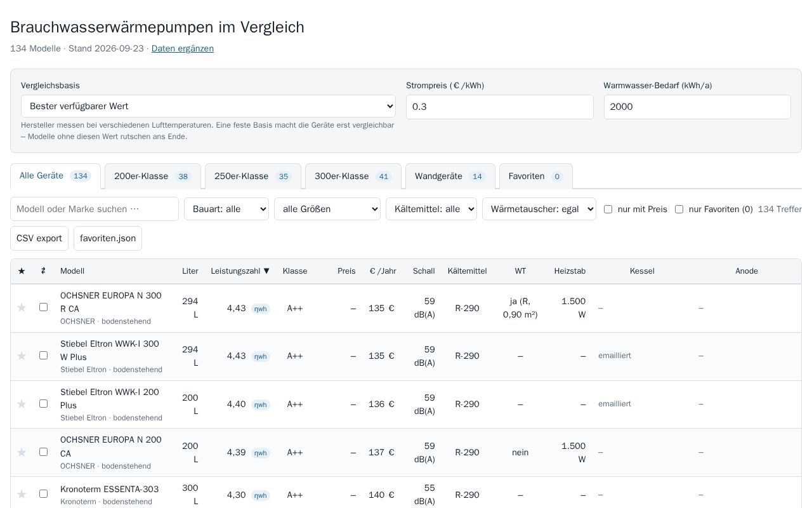Tick compare checkbox for Stiebel Eltron WWK-I 300 W Plus
This screenshot has width=812, height=508.
tap(43, 356)
